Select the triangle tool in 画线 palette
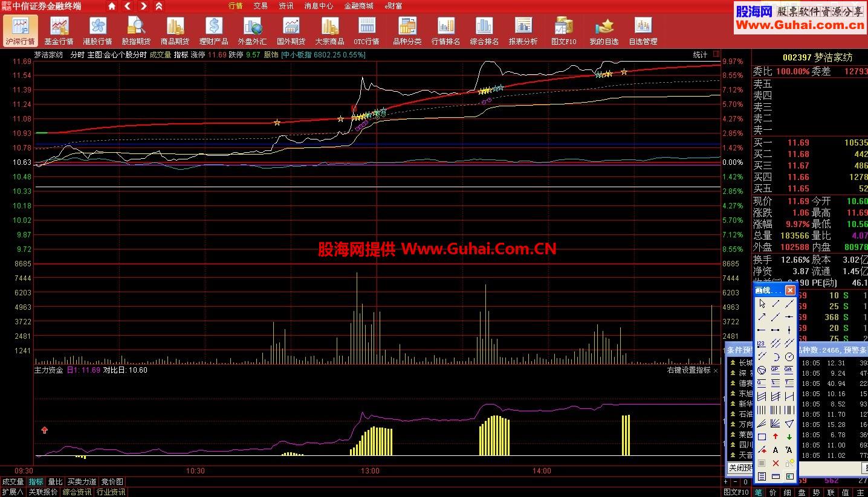This screenshot has width=868, height=497. tap(789, 423)
